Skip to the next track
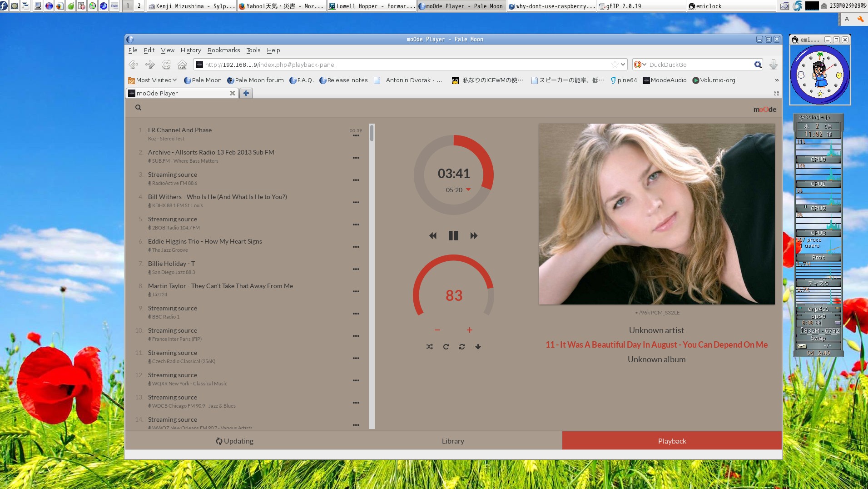 click(x=474, y=235)
